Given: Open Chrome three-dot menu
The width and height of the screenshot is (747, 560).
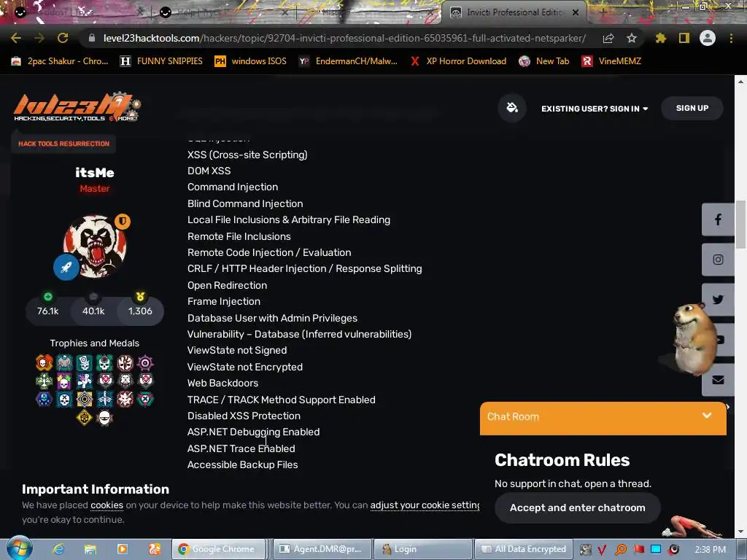Looking at the screenshot, I should [x=731, y=38].
